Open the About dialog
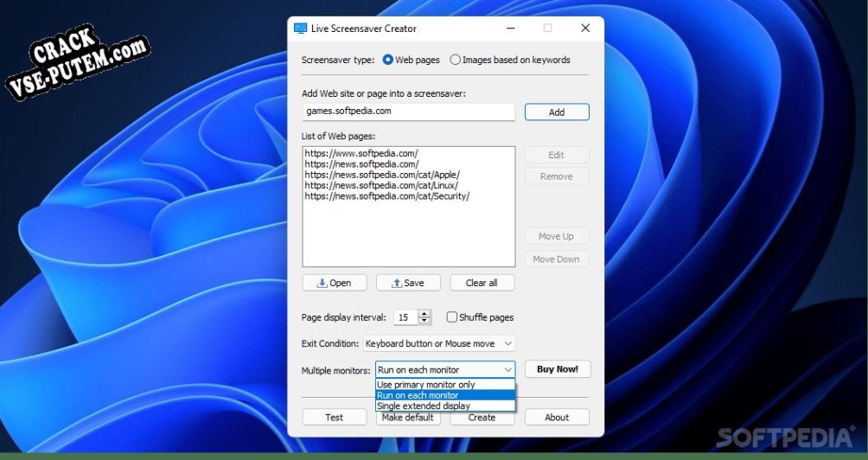 click(557, 418)
